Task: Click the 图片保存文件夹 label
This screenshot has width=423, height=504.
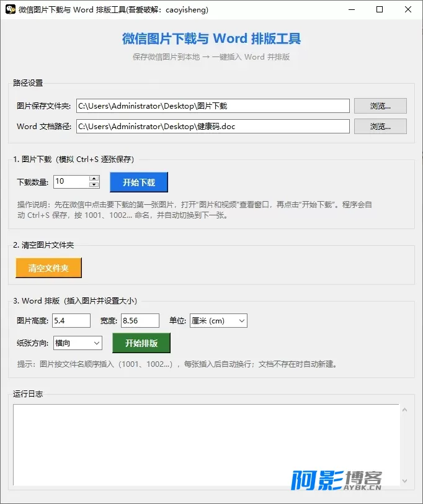Action: pyautogui.click(x=43, y=106)
